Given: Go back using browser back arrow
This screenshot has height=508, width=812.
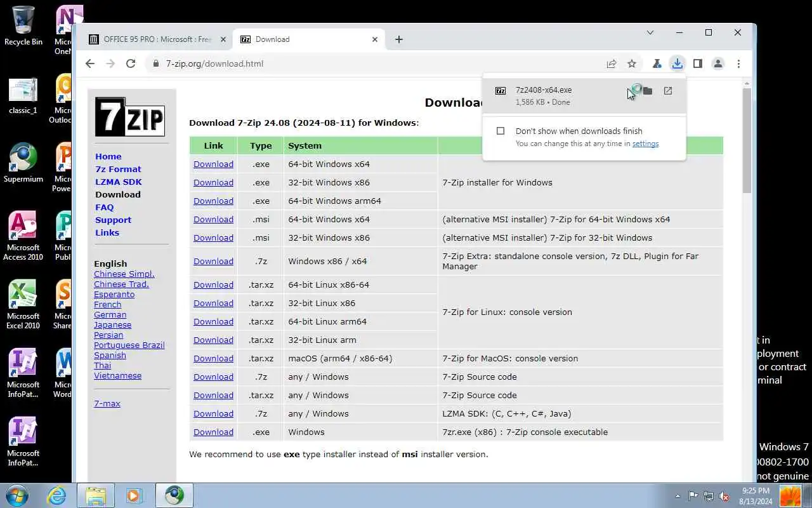Looking at the screenshot, I should [x=90, y=63].
